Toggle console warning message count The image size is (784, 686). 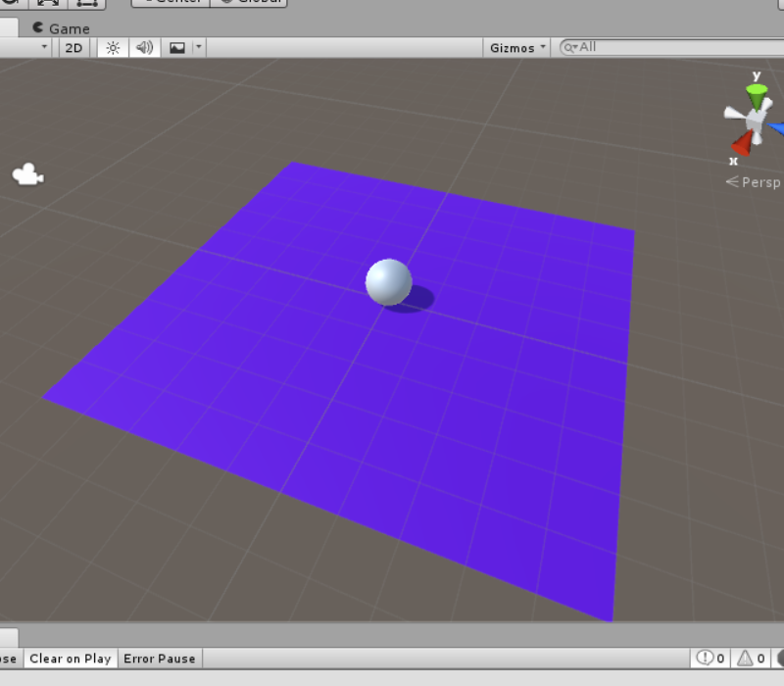pyautogui.click(x=751, y=658)
